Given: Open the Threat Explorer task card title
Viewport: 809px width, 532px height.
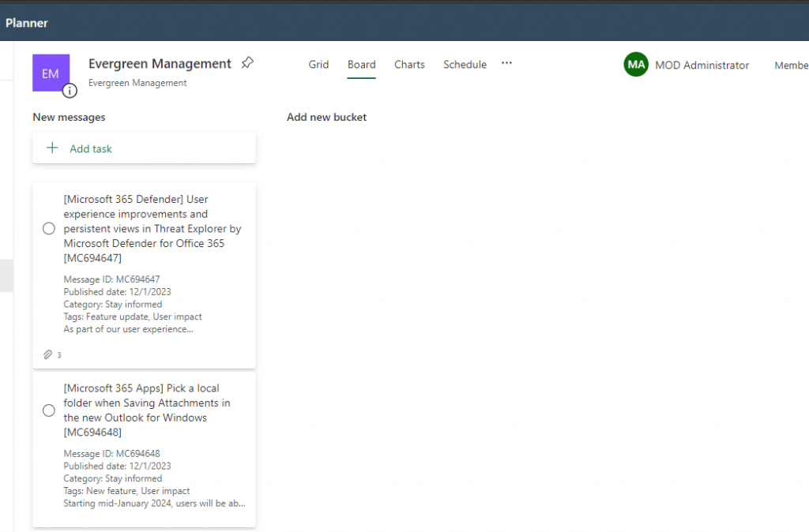Looking at the screenshot, I should click(x=152, y=229).
